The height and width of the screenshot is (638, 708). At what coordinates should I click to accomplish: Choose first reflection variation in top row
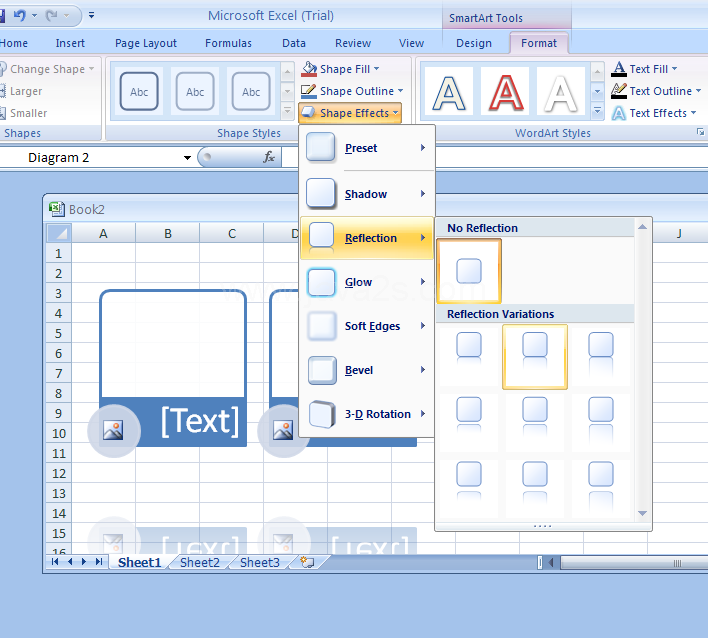click(x=469, y=357)
